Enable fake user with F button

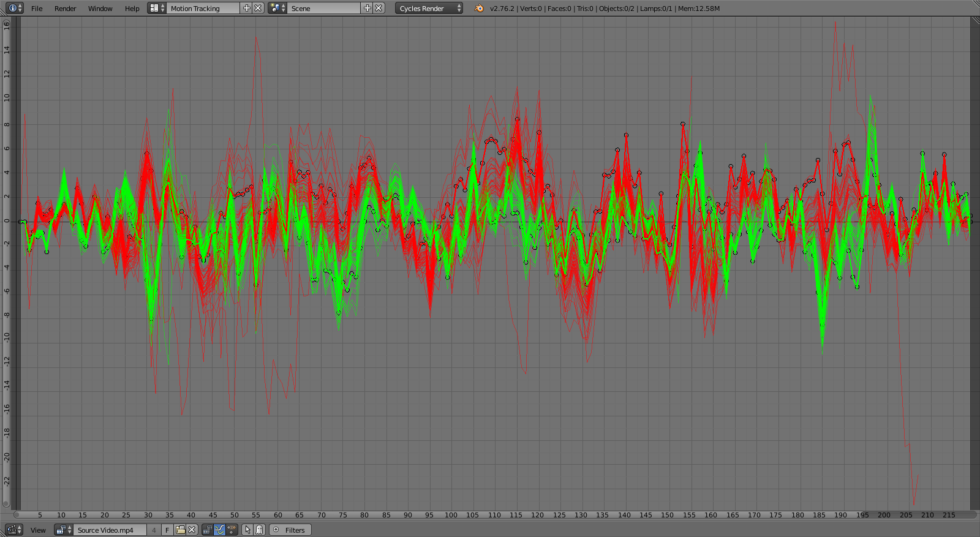pos(167,530)
